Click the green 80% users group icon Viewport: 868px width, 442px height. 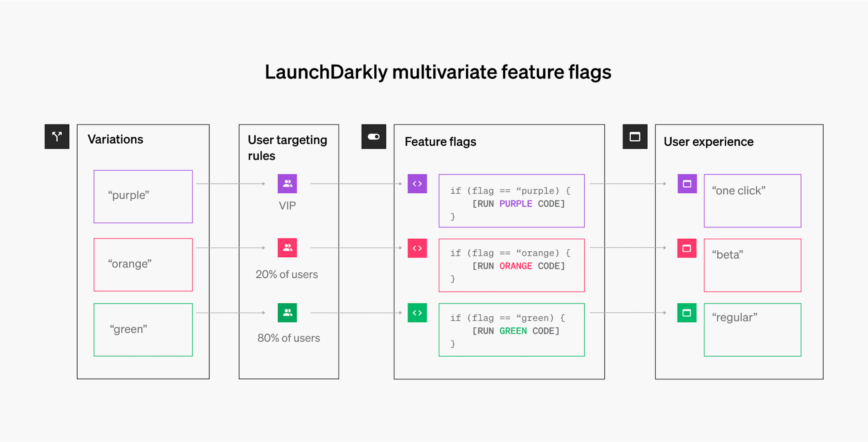pos(287,313)
